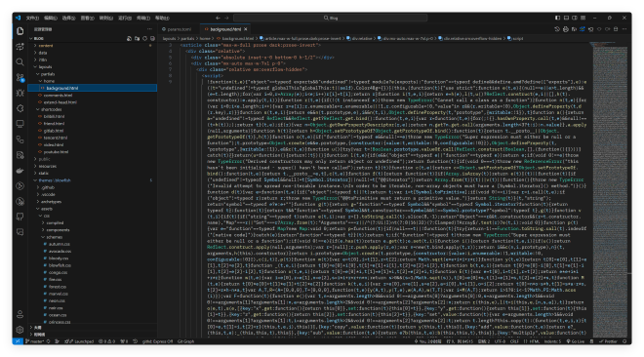Open ocean.css file
Screen dimensions: 644x357
pos(58,315)
